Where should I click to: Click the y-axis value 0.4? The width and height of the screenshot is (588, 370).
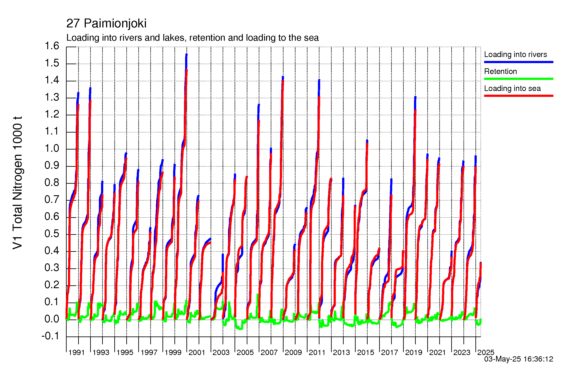(52, 251)
